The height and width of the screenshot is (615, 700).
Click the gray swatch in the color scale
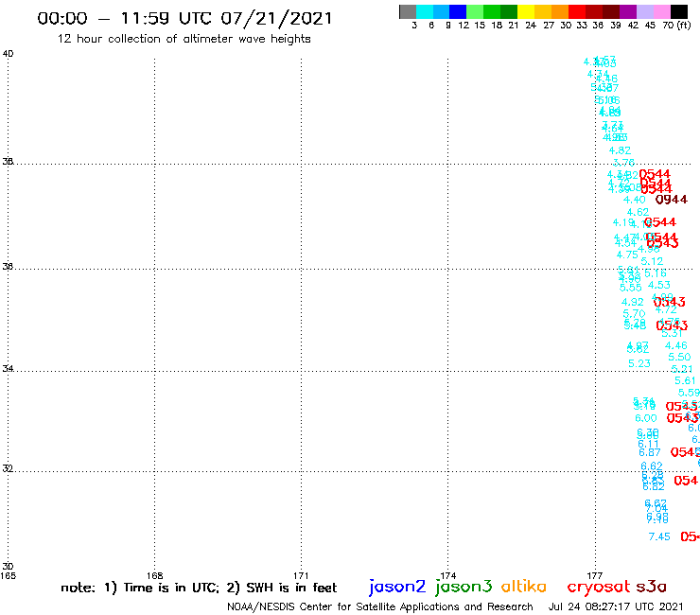click(408, 11)
